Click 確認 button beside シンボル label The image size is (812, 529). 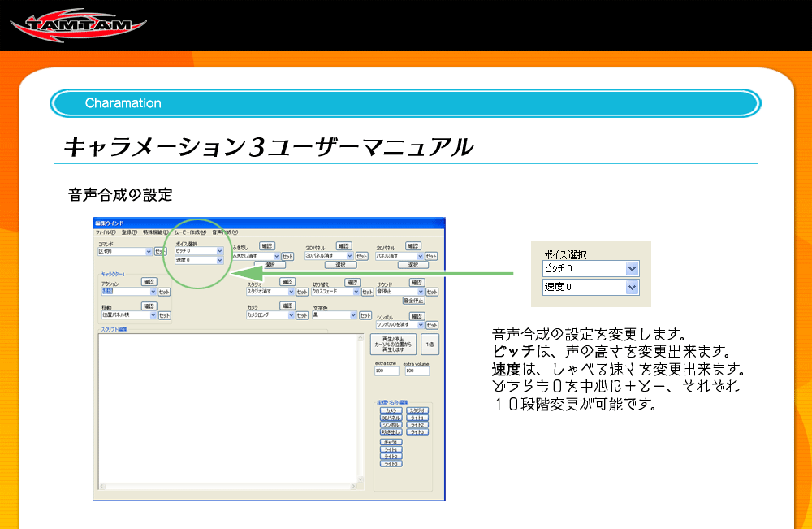[x=417, y=316]
